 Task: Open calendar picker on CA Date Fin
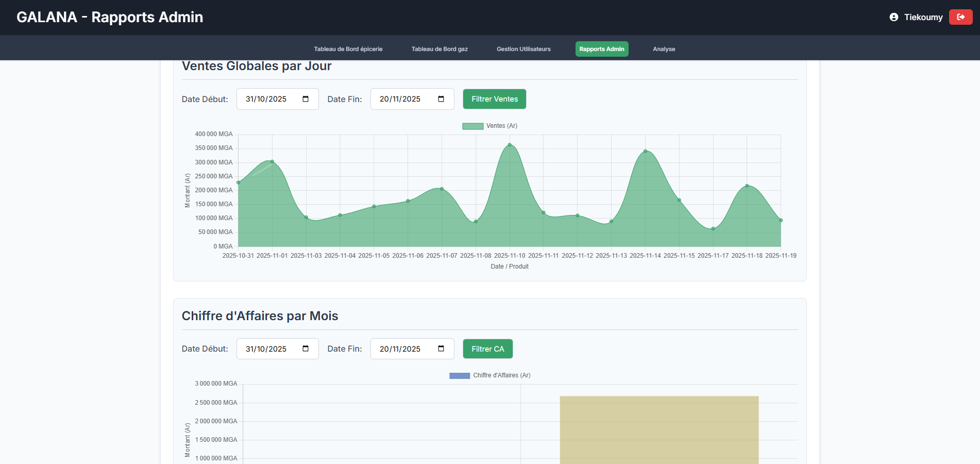[441, 349]
